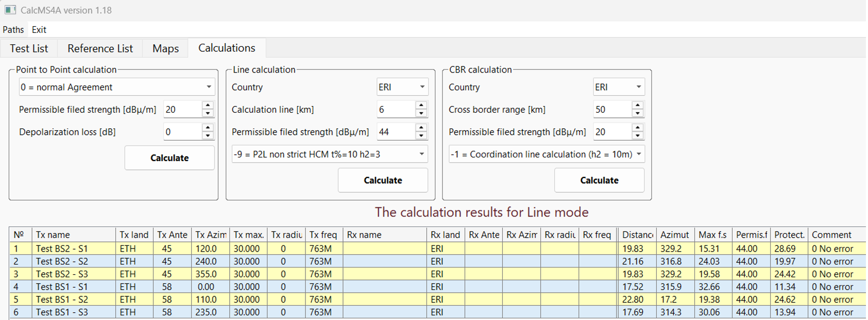Click Calculate in CBR calculation
The width and height of the screenshot is (868, 320).
tap(599, 180)
